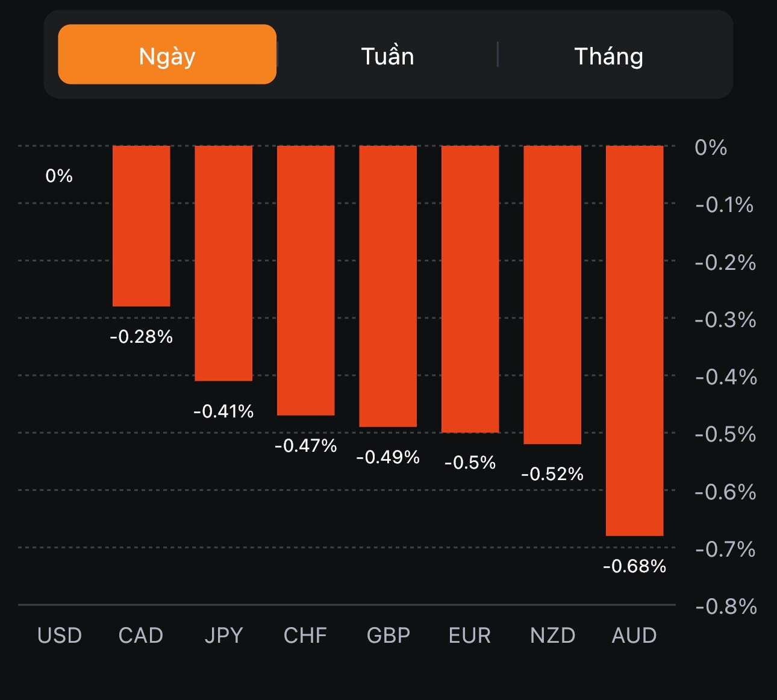Select the GBP label on x-axis
The width and height of the screenshot is (777, 700).
click(388, 636)
